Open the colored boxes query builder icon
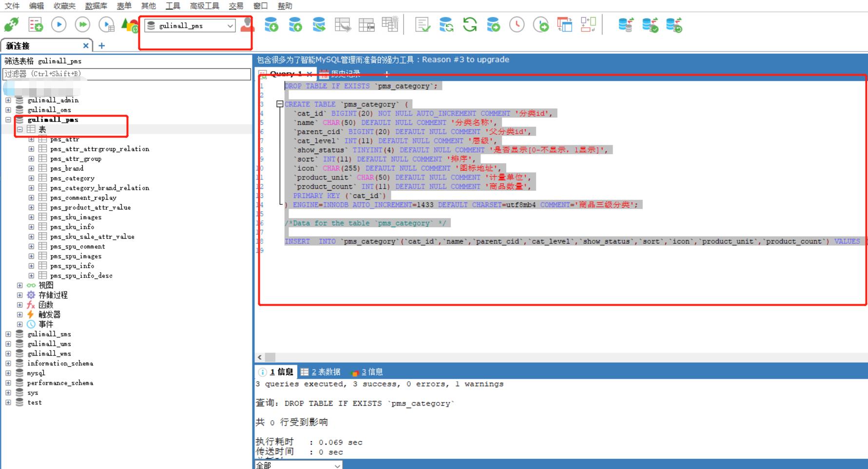The height and width of the screenshot is (469, 868). [x=588, y=24]
